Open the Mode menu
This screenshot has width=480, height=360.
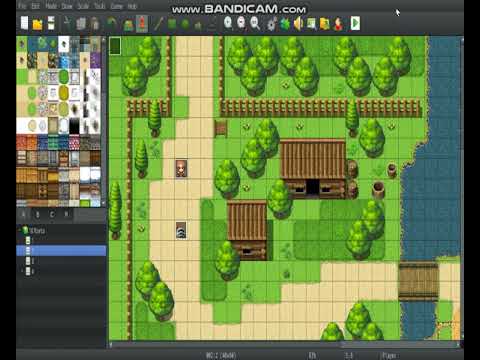pos(51,6)
